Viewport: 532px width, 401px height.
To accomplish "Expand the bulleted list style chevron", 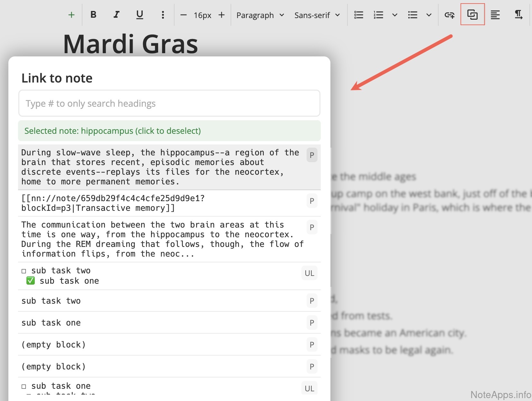I will pos(429,15).
